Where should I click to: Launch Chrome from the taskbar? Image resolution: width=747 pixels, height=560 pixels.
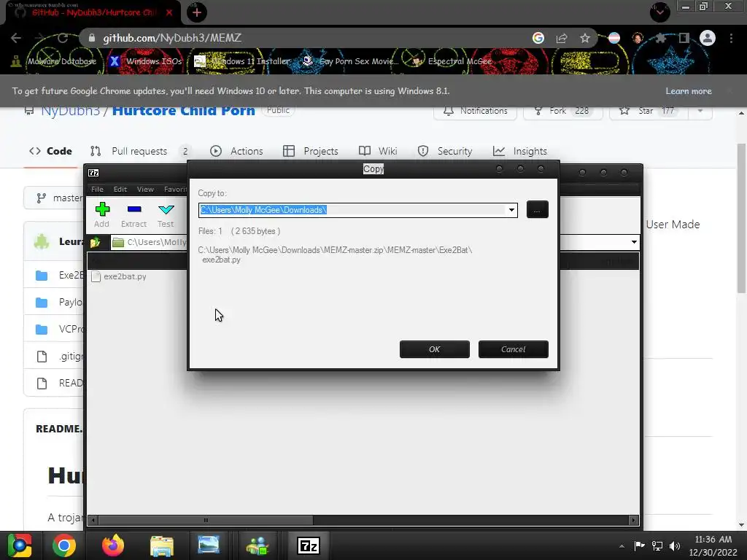64,545
